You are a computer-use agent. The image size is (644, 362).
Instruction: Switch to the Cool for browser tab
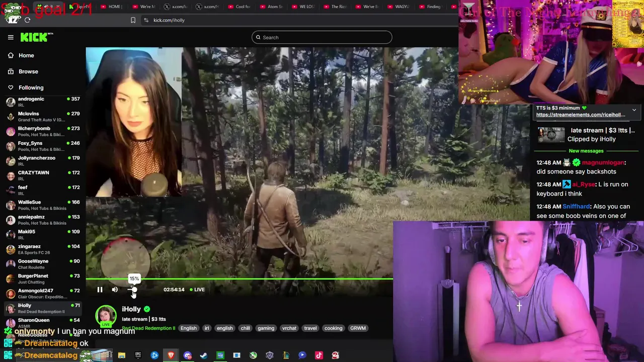[239, 7]
